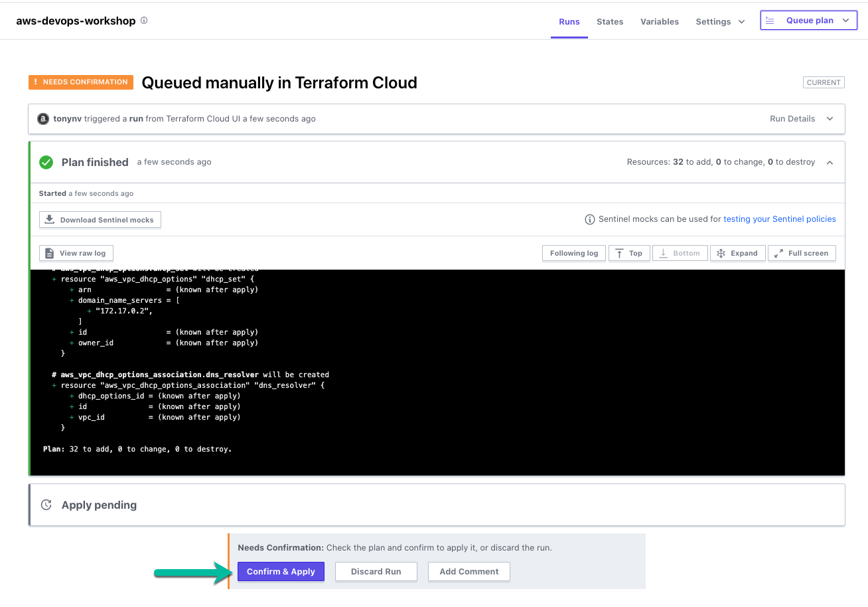Image resolution: width=868 pixels, height=607 pixels.
Task: Click the tonynv username text
Action: [x=67, y=119]
